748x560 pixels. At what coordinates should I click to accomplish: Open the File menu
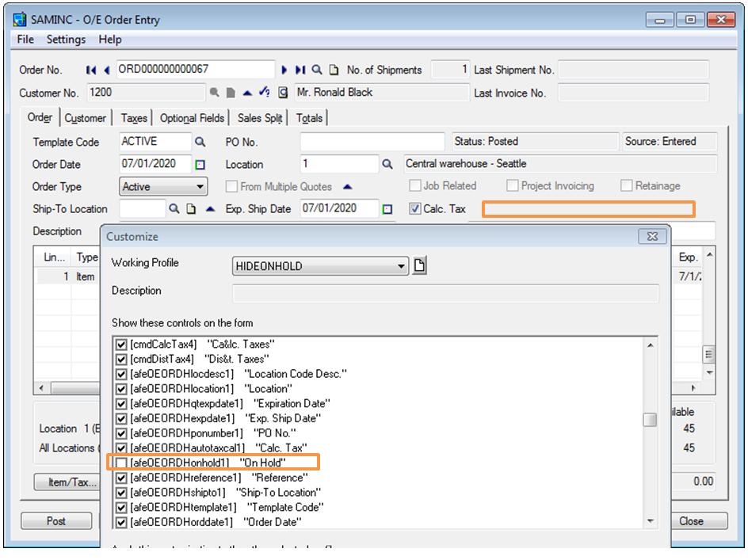(x=25, y=40)
